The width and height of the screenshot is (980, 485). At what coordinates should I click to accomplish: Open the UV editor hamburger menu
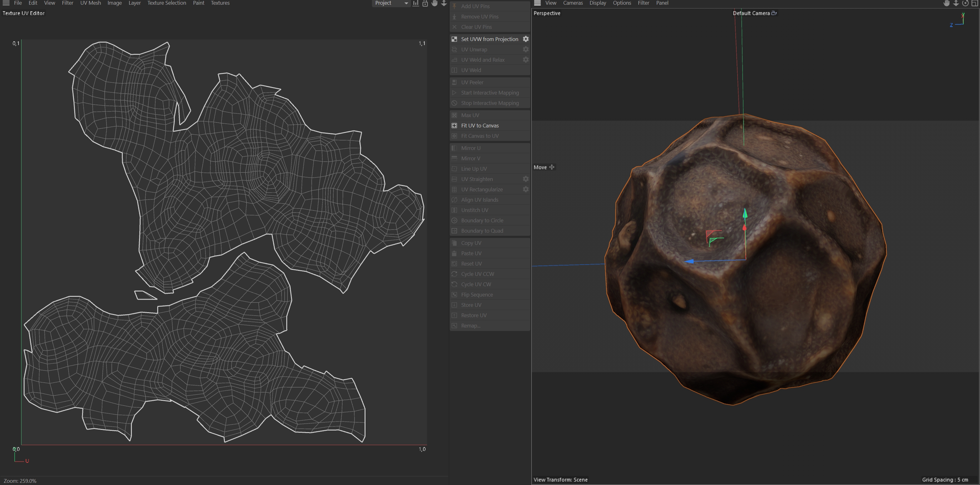click(6, 3)
